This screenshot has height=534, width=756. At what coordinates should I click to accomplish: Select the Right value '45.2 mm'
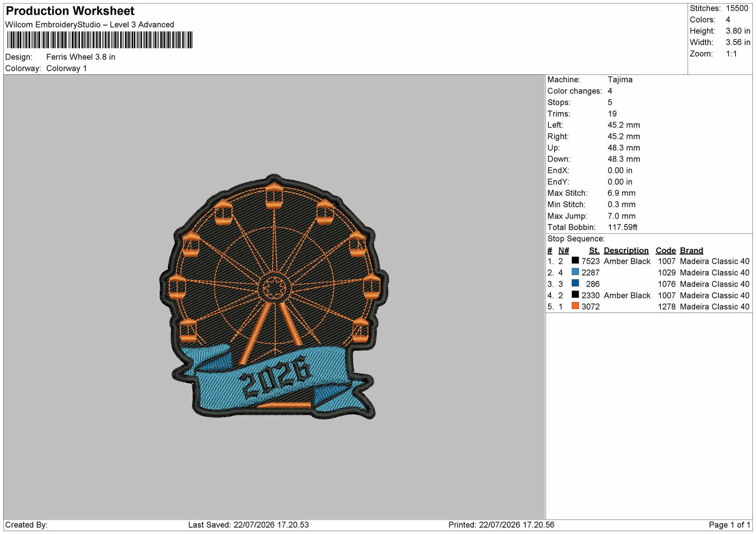(x=624, y=137)
